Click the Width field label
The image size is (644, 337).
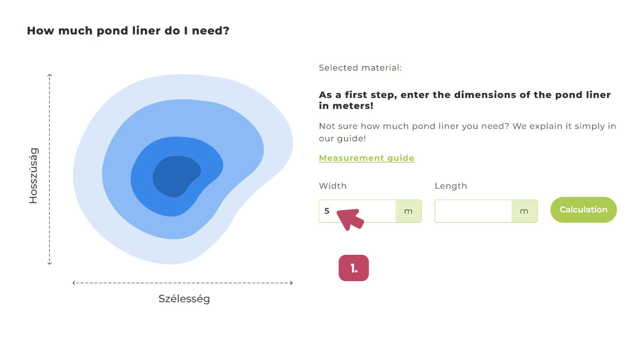click(x=333, y=186)
